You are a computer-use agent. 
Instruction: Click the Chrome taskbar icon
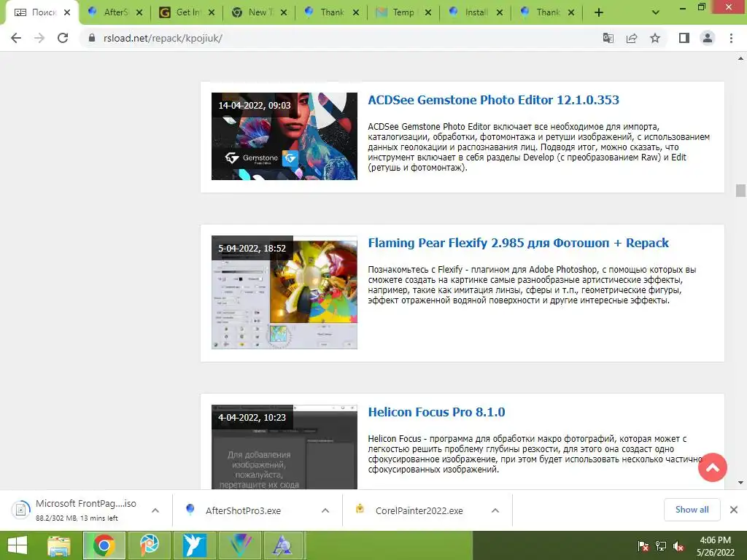tap(104, 545)
